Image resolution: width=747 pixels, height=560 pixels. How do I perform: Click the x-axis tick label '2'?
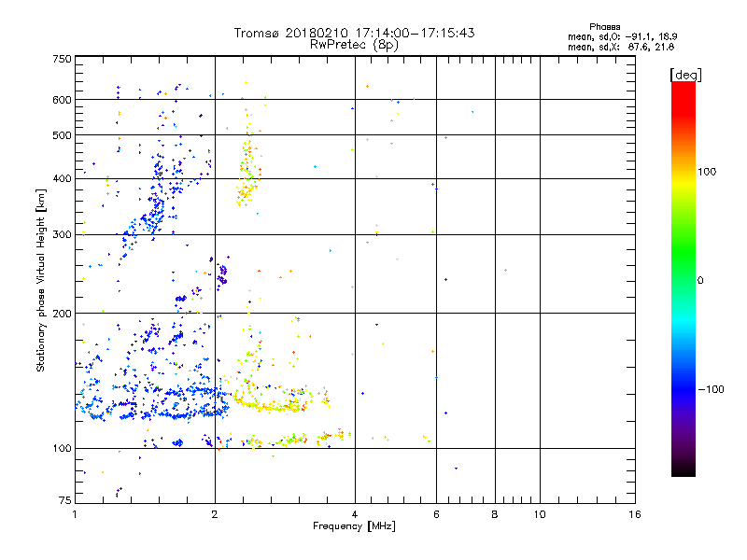[215, 514]
